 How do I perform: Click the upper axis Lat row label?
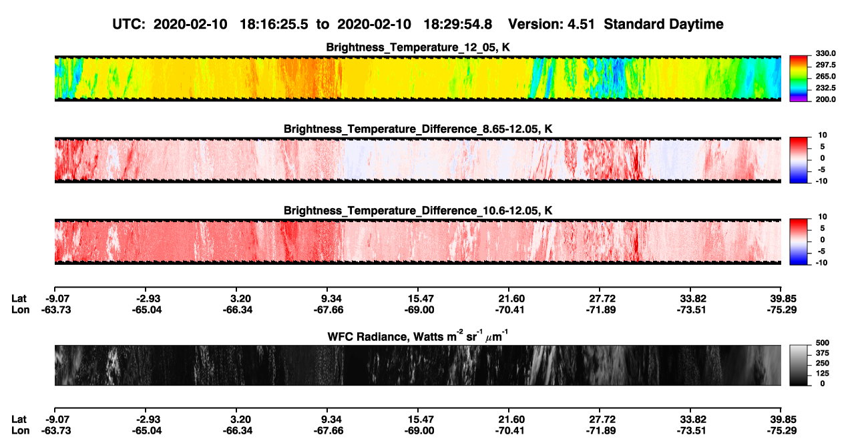tap(19, 299)
